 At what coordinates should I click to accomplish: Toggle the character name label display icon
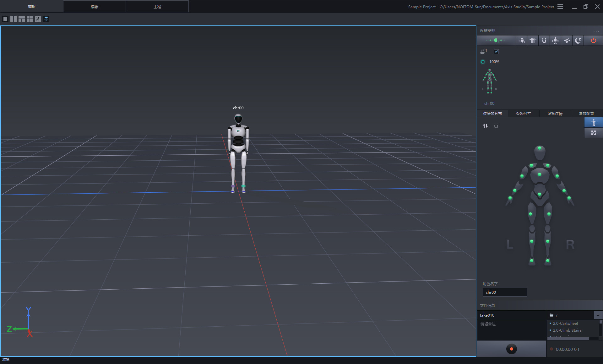[x=46, y=19]
